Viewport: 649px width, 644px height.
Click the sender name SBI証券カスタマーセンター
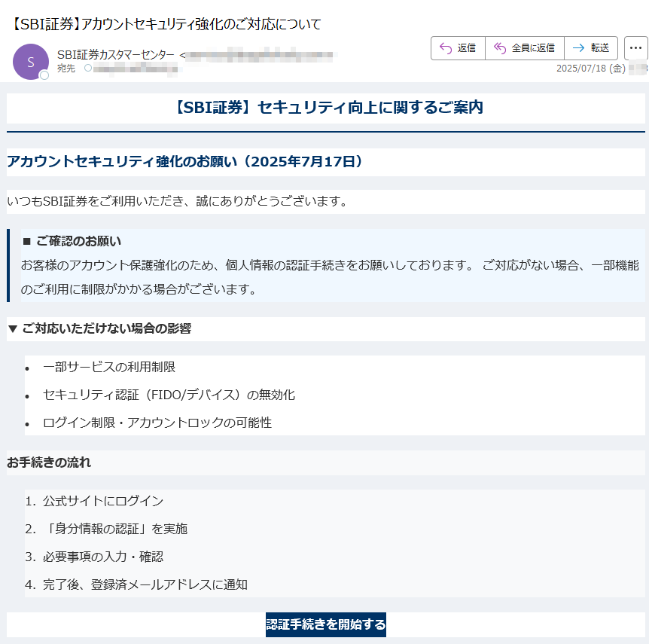116,55
